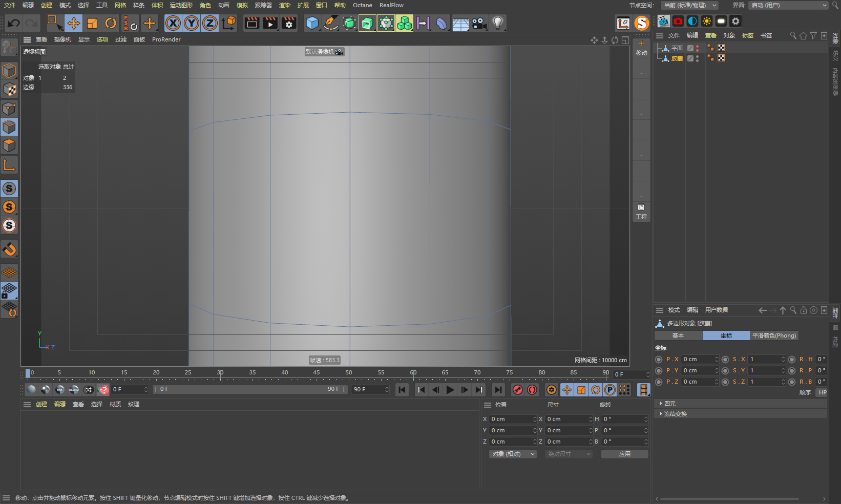Open layout 启动 (用户) dropdown

click(788, 5)
